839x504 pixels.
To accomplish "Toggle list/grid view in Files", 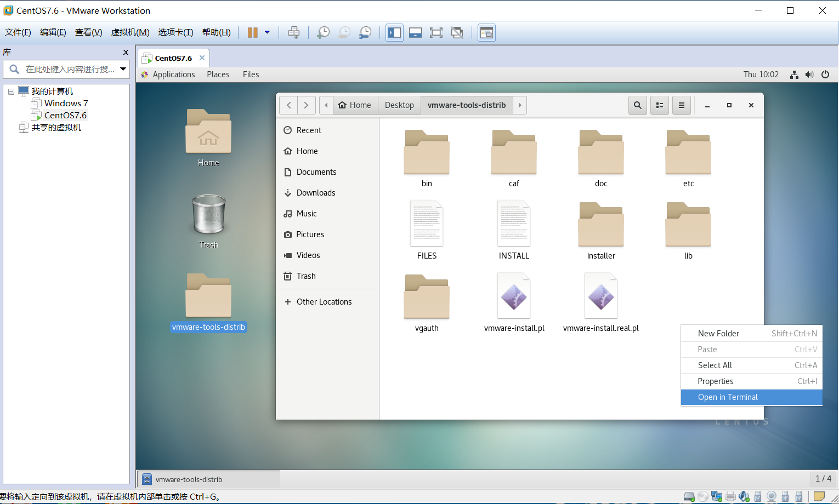I will [660, 105].
